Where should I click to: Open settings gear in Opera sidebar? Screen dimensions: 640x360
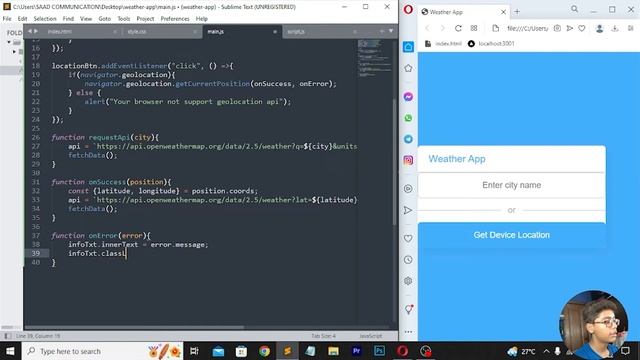point(408,281)
